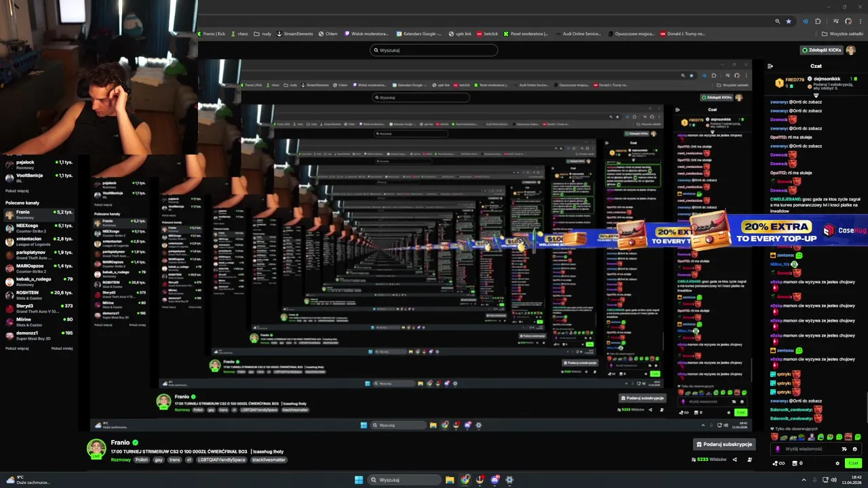Click the Windows taskbar Wyszukaj search box

[404, 480]
